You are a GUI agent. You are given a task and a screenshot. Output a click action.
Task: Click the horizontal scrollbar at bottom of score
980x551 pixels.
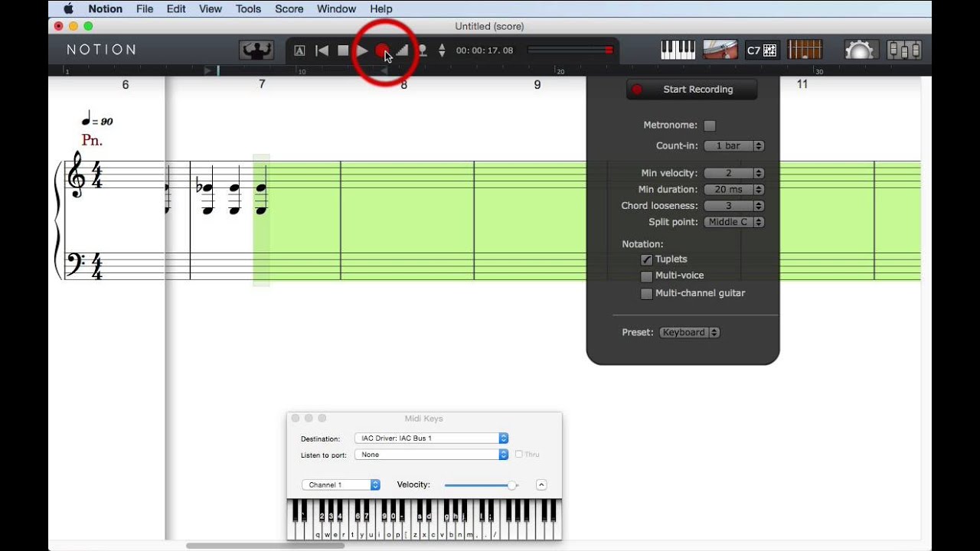265,546
